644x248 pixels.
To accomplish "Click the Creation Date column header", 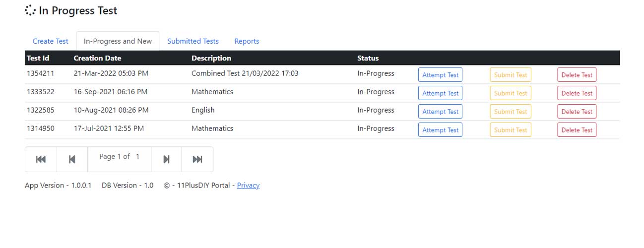I will click(97, 58).
